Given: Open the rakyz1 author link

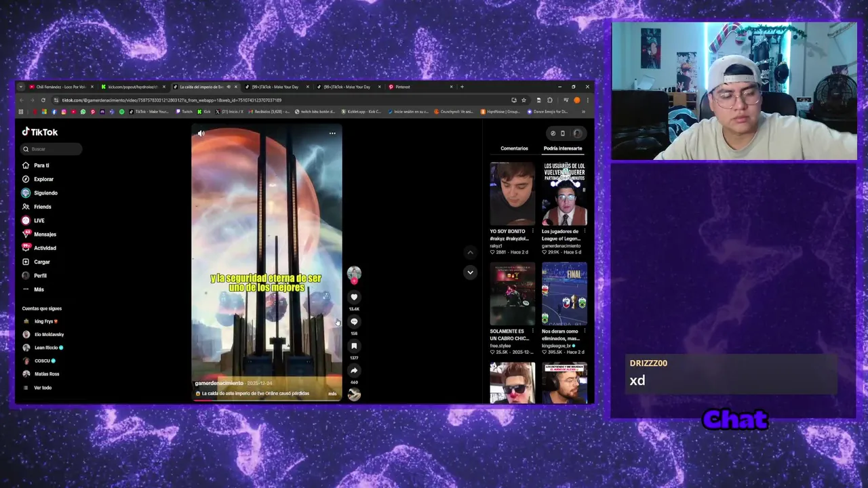Looking at the screenshot, I should pos(497,246).
